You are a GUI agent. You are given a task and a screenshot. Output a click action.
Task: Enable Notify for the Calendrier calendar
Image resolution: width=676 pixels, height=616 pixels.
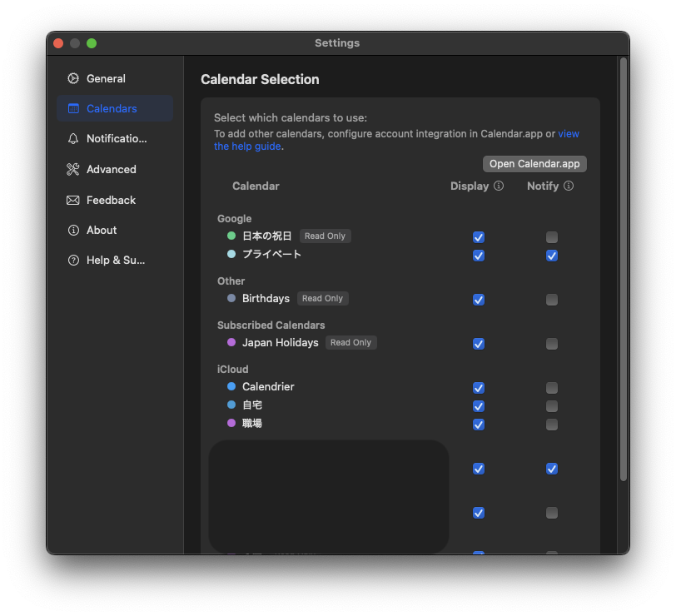click(552, 388)
